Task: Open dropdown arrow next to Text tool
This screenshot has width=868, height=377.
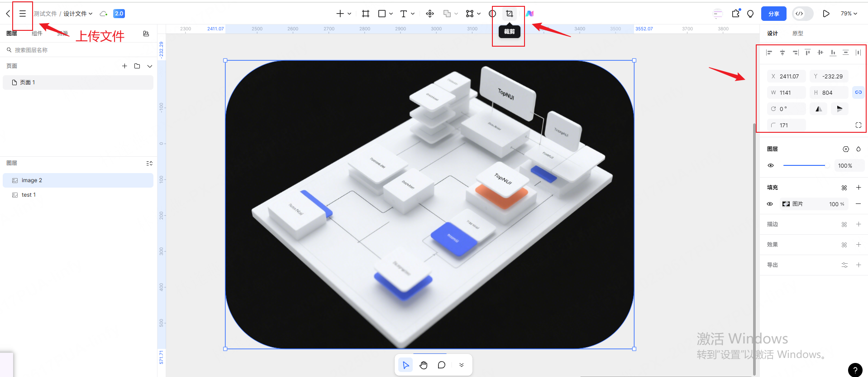Action: [x=413, y=14]
